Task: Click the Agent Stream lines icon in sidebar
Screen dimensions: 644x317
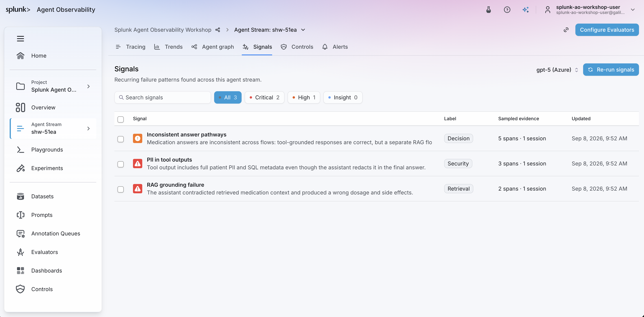Action: coord(20,129)
